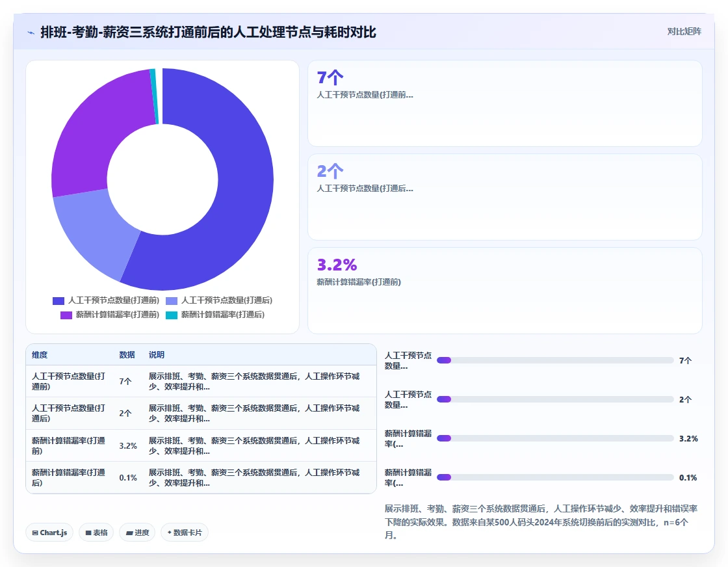Toggle legend swatch 人工干预节点数量(打通前)
The width and height of the screenshot is (728, 567).
point(58,301)
